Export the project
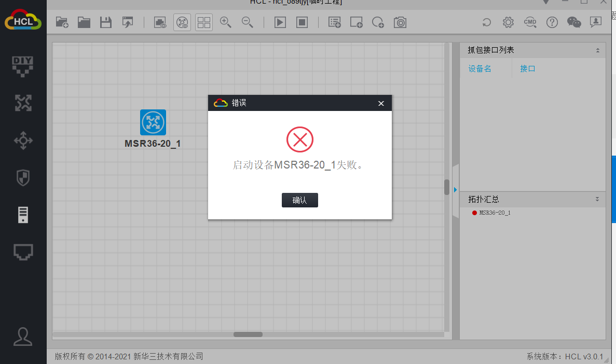Screen dimensions: 616x364 tap(128, 22)
